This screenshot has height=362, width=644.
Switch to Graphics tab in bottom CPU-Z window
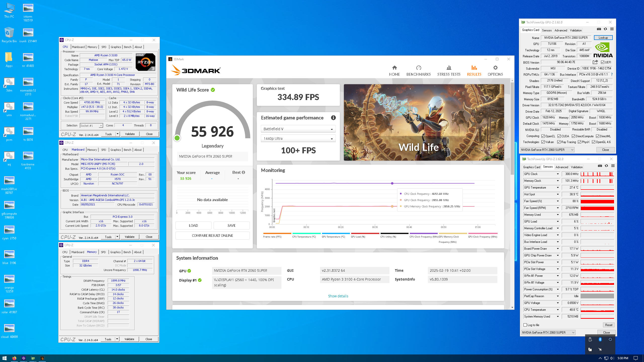click(x=115, y=252)
